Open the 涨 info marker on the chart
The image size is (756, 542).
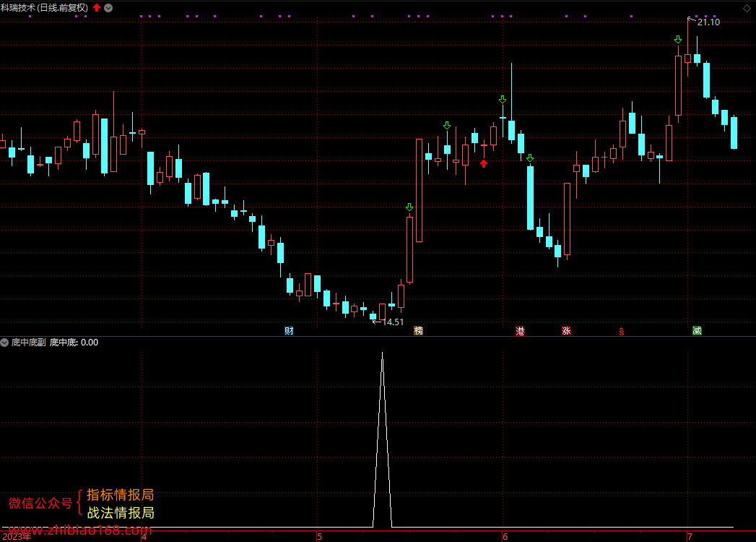567,330
